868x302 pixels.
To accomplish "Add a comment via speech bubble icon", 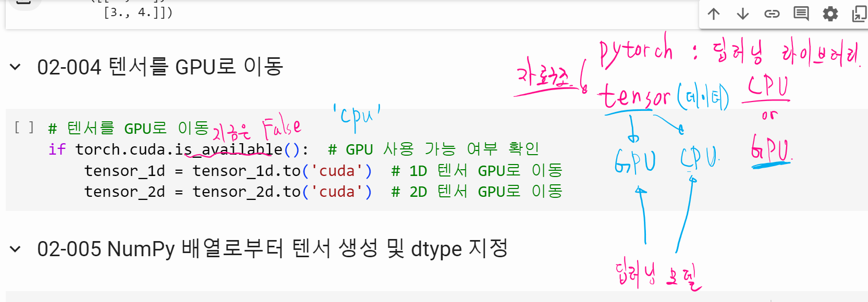I will (x=801, y=14).
